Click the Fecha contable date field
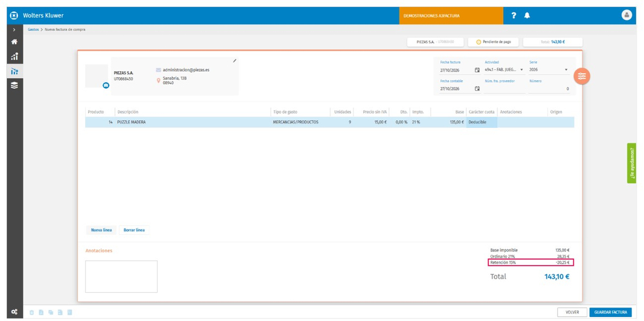 pyautogui.click(x=457, y=89)
